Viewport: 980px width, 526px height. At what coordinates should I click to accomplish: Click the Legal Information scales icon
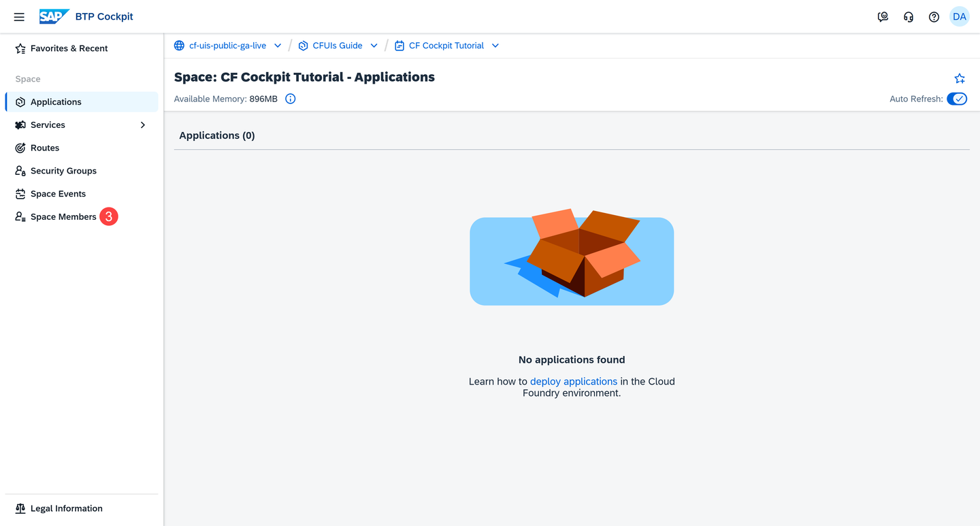coord(20,508)
